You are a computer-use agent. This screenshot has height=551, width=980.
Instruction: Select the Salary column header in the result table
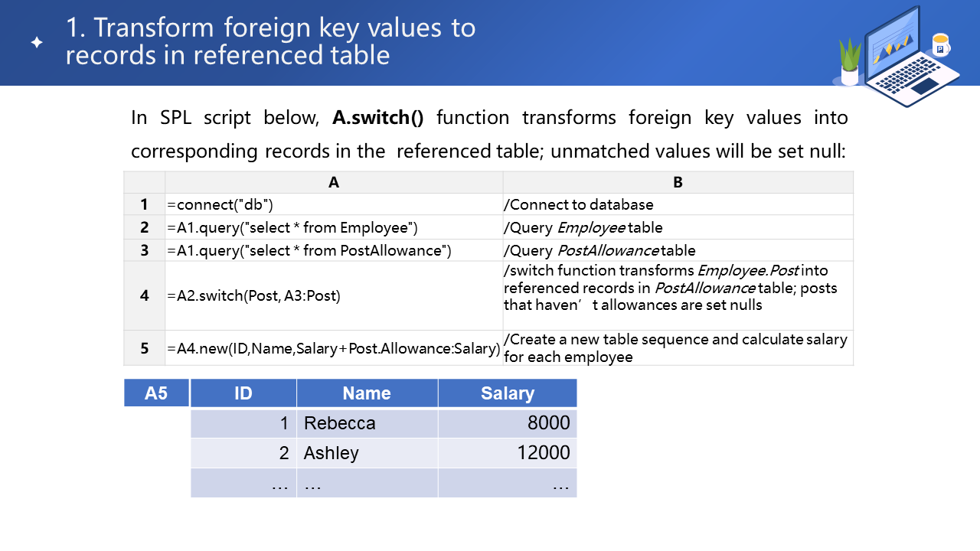(x=508, y=393)
